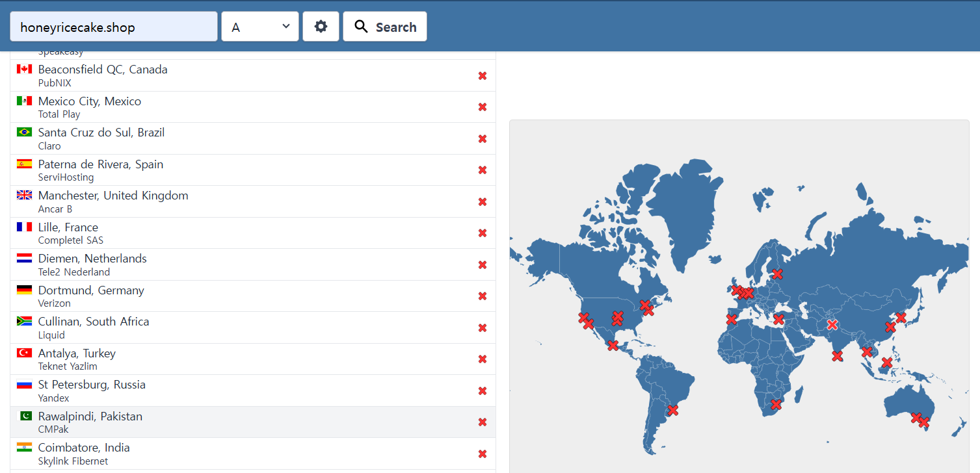Select the "Santa Cruz do Sul, Brazil" location text
980x473 pixels.
pyautogui.click(x=101, y=133)
